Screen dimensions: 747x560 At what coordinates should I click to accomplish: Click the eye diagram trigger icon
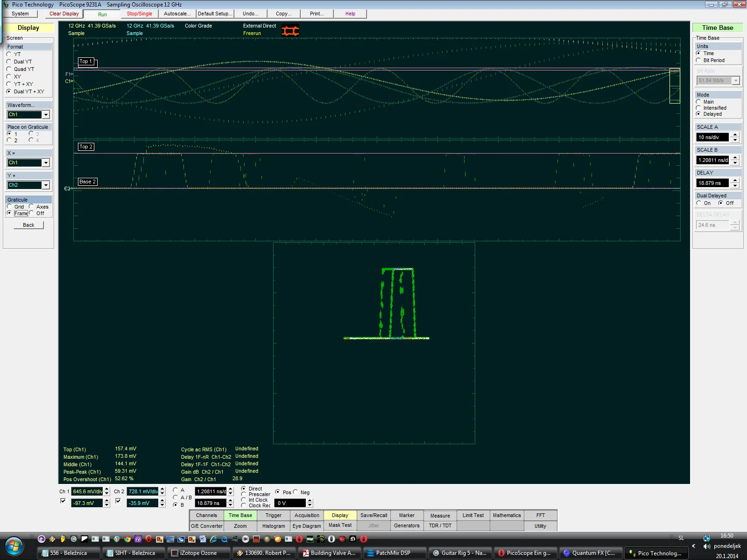pos(290,31)
